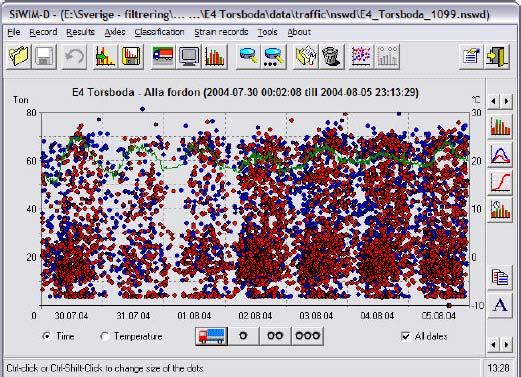
Task: Select the Time radio button
Action: (47, 336)
